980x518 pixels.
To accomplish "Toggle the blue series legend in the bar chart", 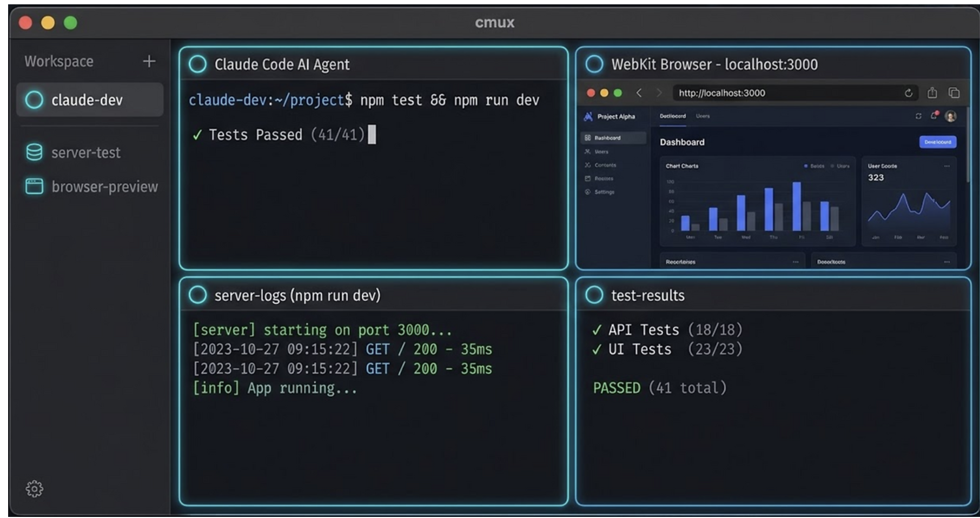I will [x=814, y=166].
